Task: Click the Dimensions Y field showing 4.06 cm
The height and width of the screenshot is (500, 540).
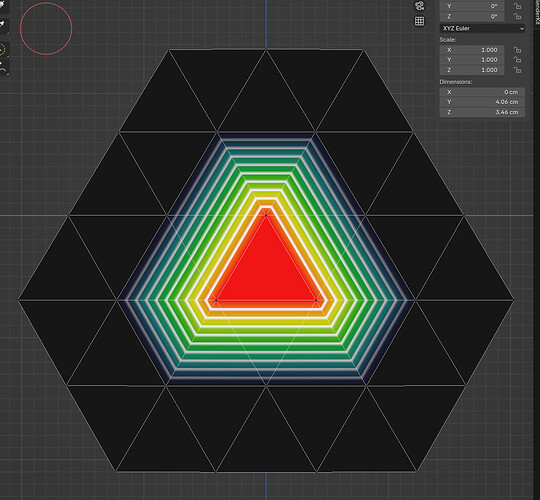Action: (482, 102)
